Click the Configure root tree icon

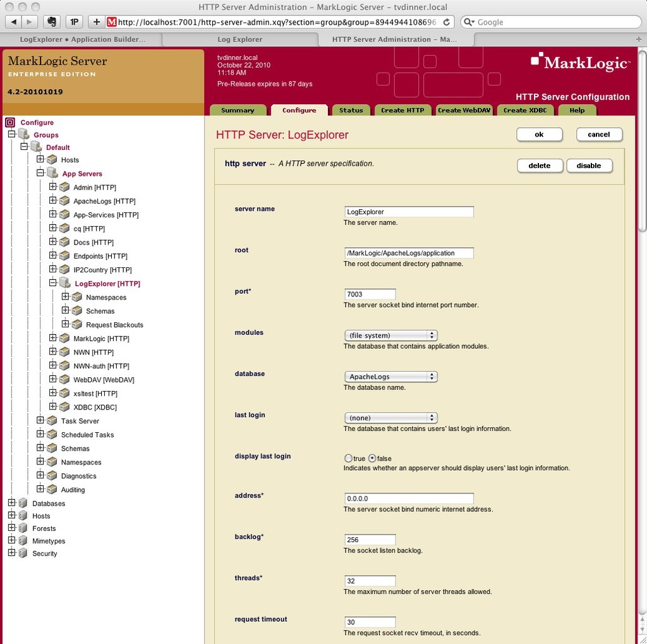pyautogui.click(x=10, y=122)
